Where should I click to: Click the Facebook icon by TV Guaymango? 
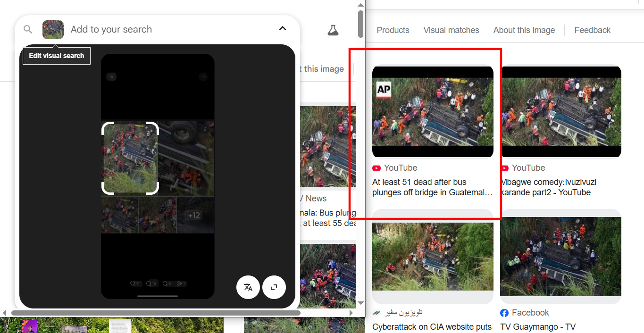[x=504, y=313]
